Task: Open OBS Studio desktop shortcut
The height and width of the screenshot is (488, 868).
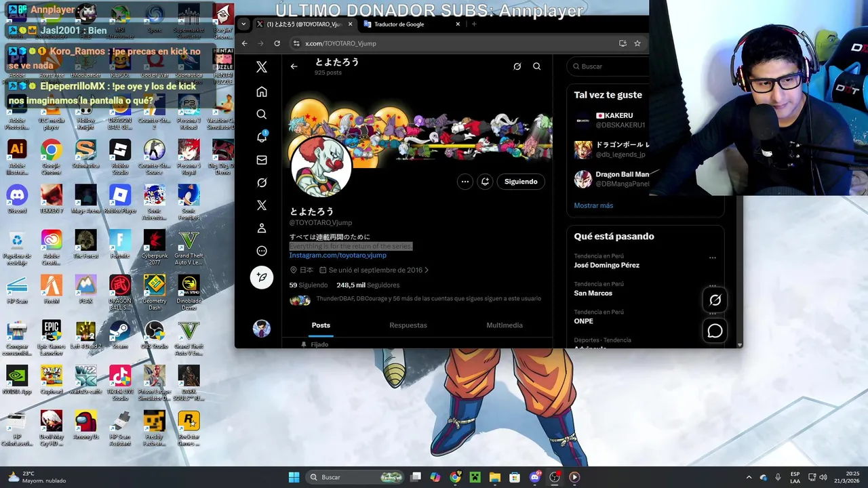Action: coord(155,335)
